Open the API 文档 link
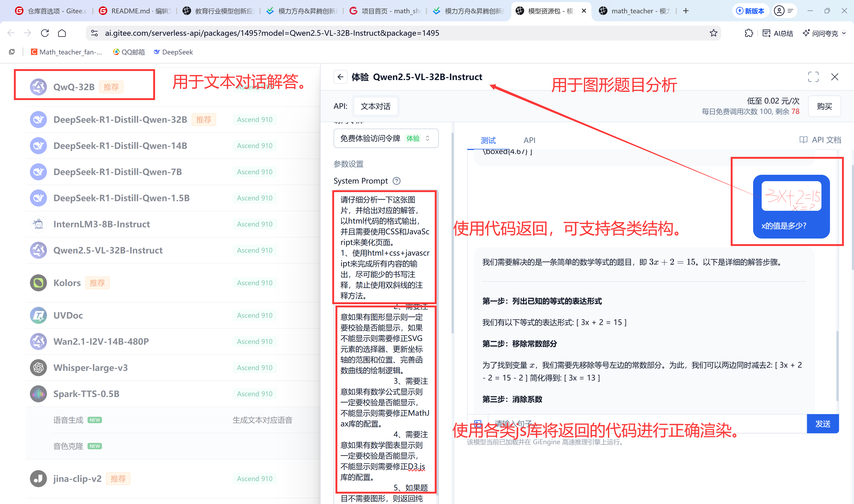This screenshot has height=504, width=854. click(820, 140)
